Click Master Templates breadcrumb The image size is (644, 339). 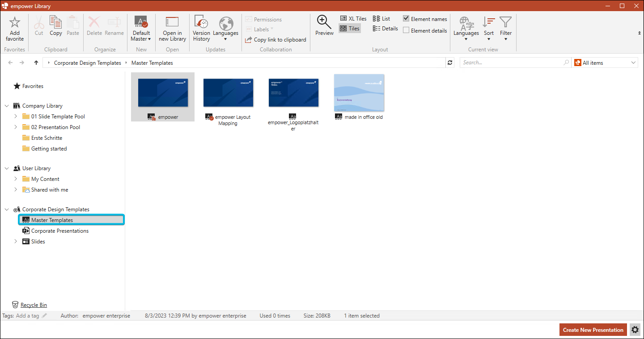pos(152,63)
